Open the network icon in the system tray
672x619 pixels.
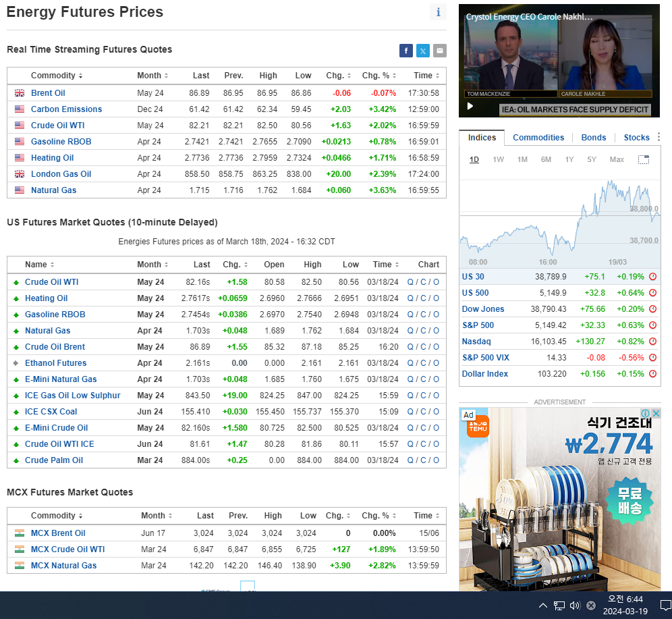click(x=559, y=605)
